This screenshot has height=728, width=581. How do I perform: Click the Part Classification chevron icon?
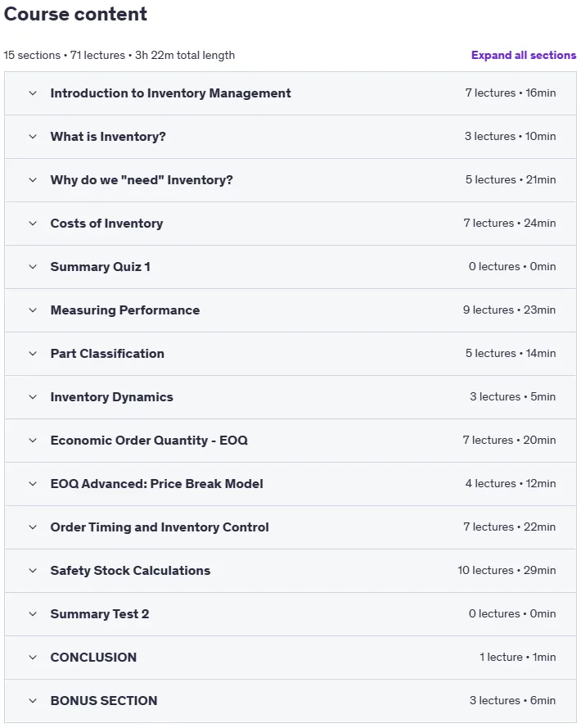point(33,354)
